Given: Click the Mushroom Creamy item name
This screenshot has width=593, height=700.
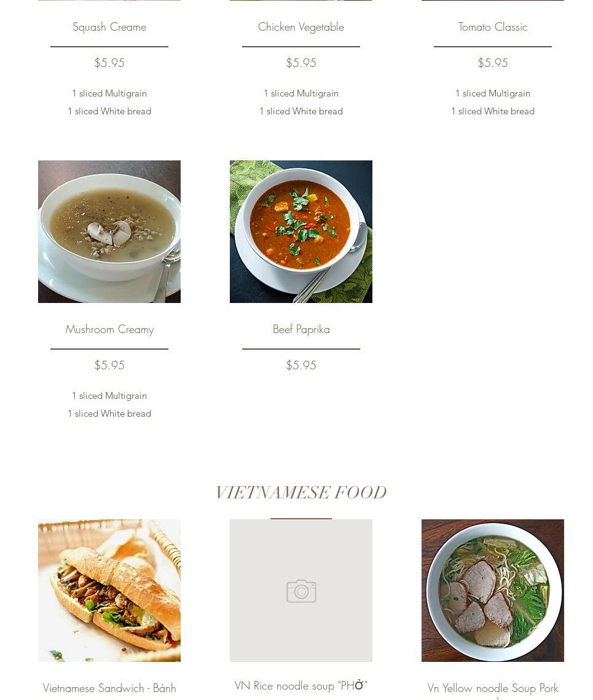Looking at the screenshot, I should (x=109, y=329).
